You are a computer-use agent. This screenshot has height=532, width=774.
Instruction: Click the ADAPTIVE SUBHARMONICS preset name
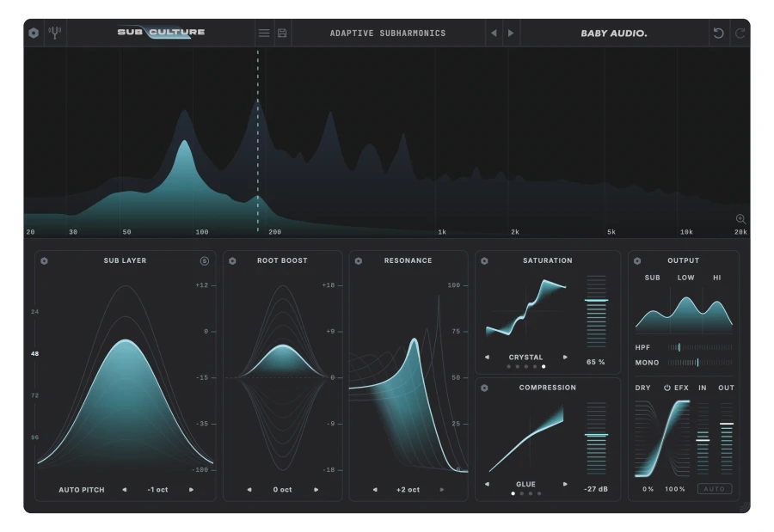(x=388, y=33)
